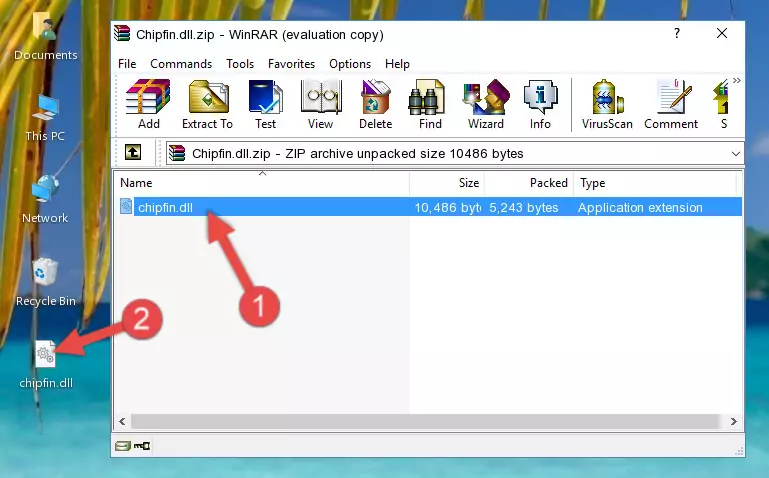Open the Options menu
This screenshot has height=478, width=769.
(350, 64)
